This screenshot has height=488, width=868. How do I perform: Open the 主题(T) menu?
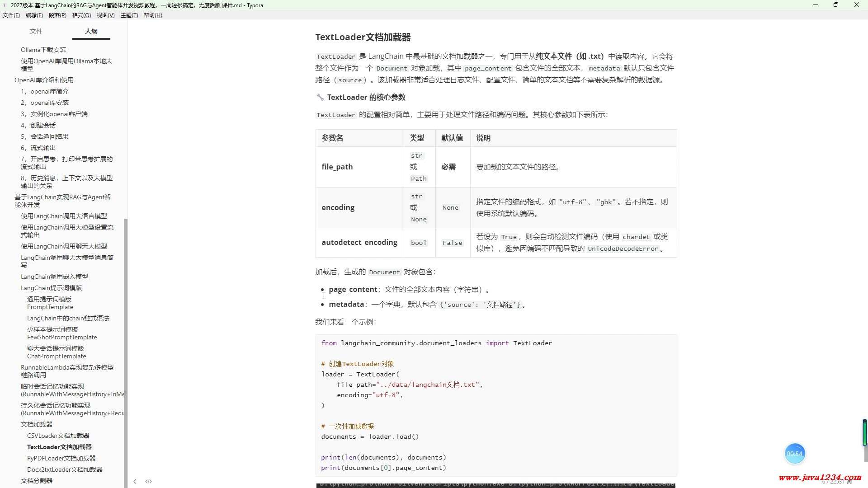pyautogui.click(x=129, y=15)
